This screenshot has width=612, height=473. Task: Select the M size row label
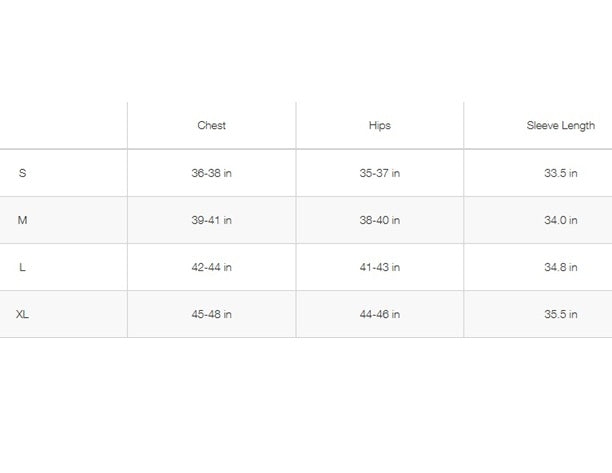click(x=22, y=220)
